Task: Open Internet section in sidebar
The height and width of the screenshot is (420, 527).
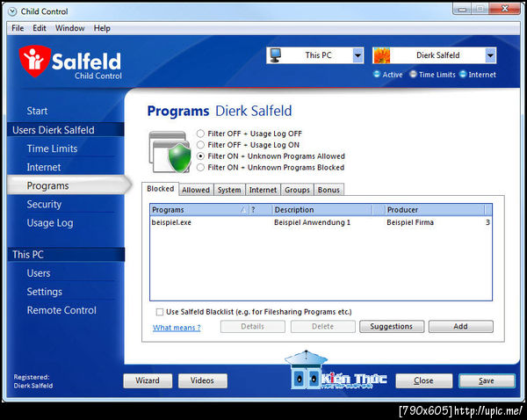Action: click(44, 167)
